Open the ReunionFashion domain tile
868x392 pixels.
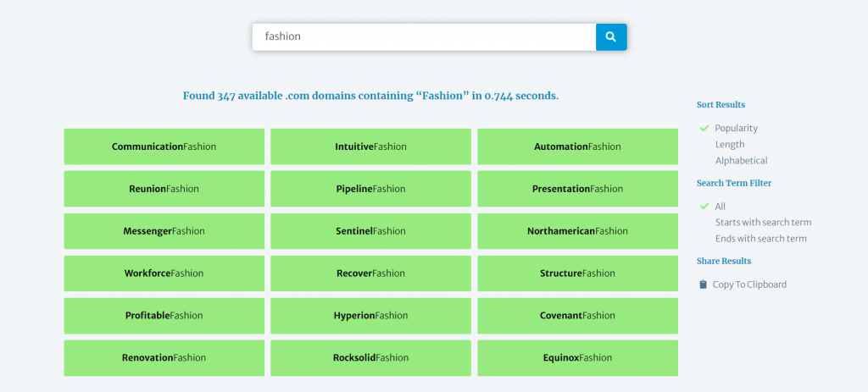pos(164,189)
